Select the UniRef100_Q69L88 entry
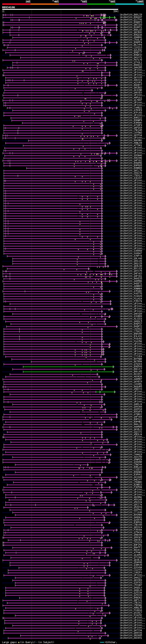Viewport: 146px width, 644px height. (x=131, y=266)
